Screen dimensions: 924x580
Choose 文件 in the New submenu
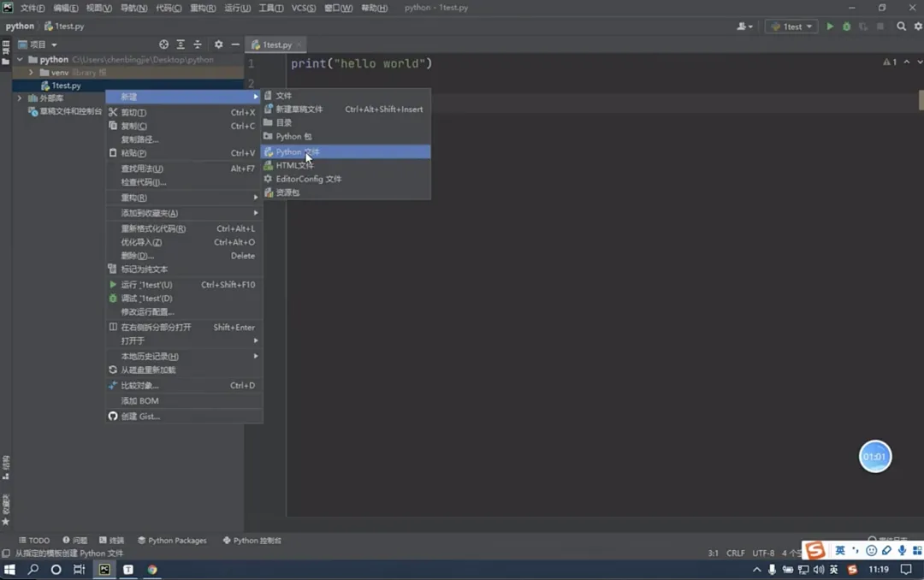click(346, 96)
